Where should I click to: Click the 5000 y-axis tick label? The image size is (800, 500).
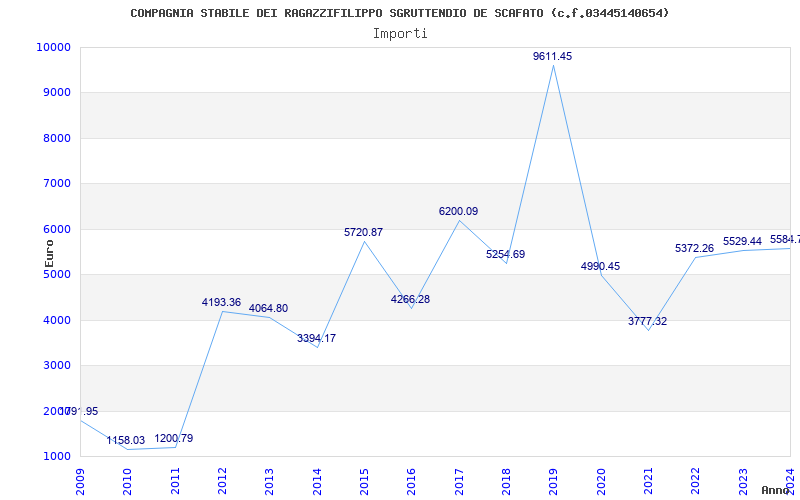[x=56, y=274]
